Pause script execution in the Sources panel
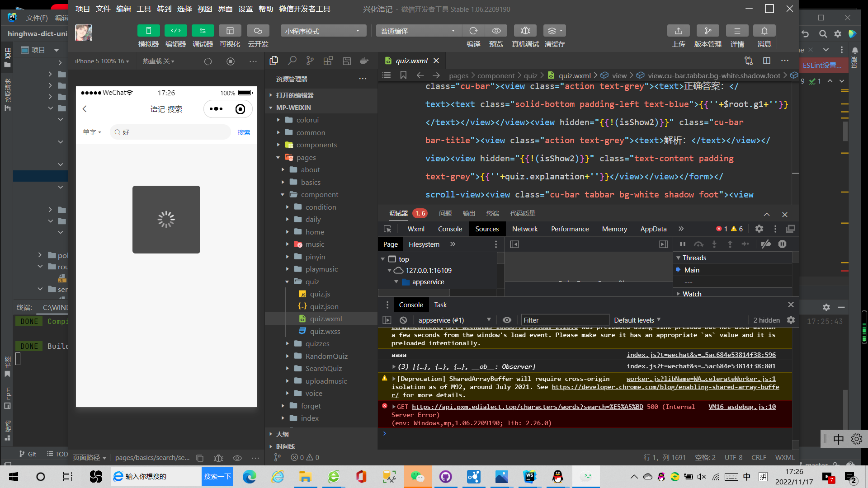The width and height of the screenshot is (868, 488). [683, 244]
